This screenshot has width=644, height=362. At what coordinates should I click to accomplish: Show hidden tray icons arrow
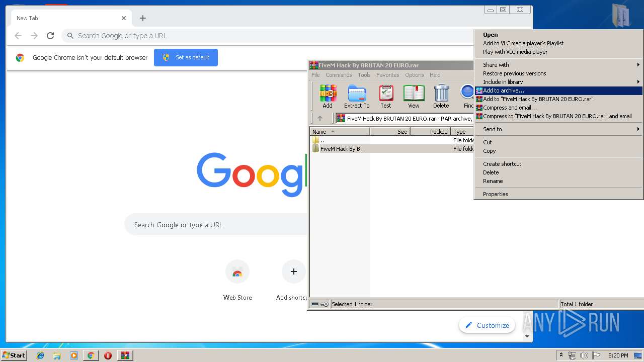coord(561,355)
